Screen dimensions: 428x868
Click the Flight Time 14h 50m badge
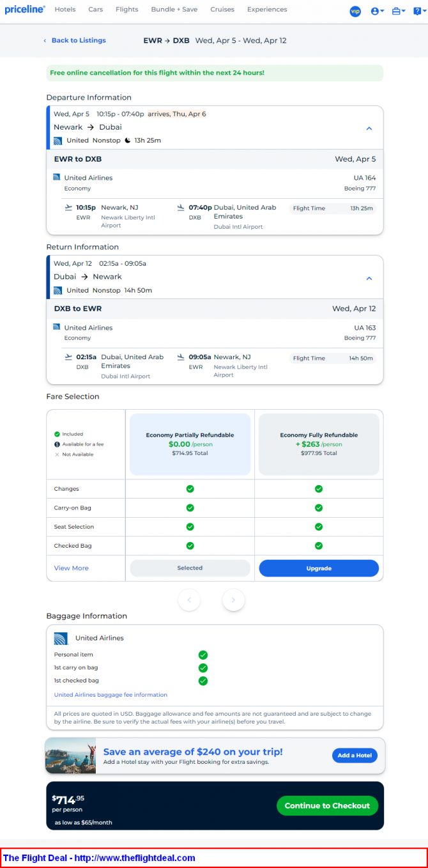(333, 358)
